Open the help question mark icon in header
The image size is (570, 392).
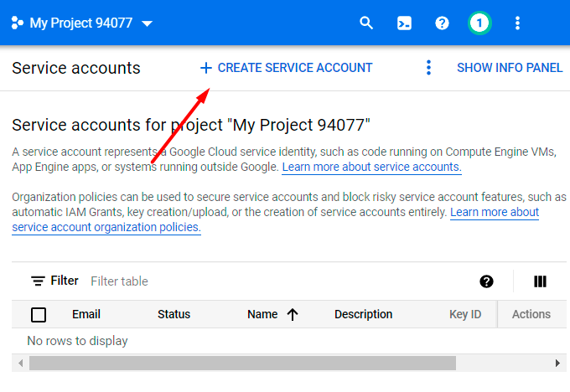pos(442,23)
